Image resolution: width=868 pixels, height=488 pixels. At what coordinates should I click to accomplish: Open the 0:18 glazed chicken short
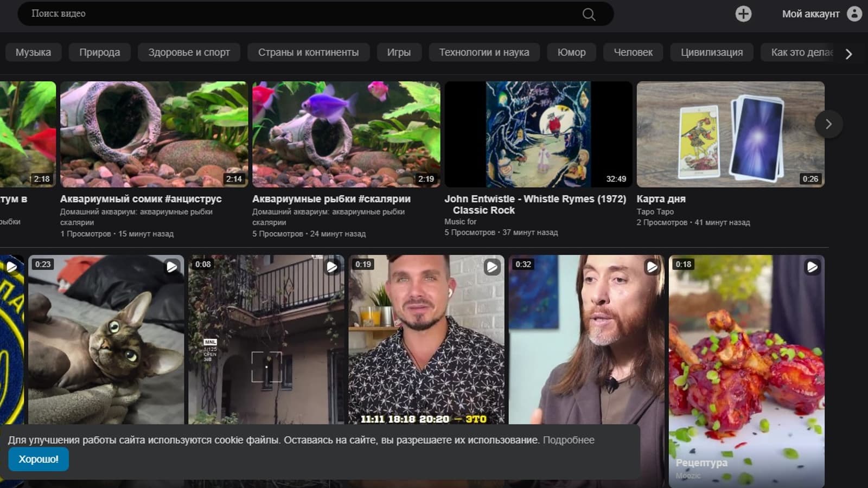click(746, 371)
